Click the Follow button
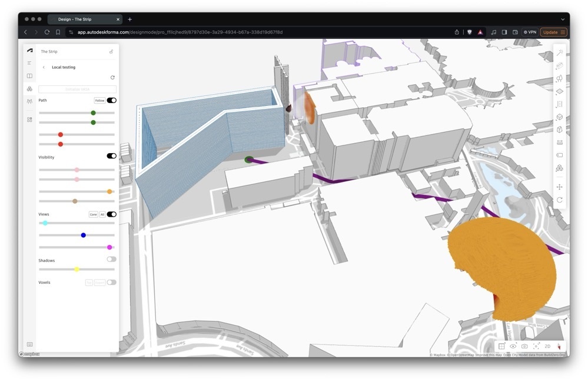Viewport: 588px width, 381px height. point(99,101)
